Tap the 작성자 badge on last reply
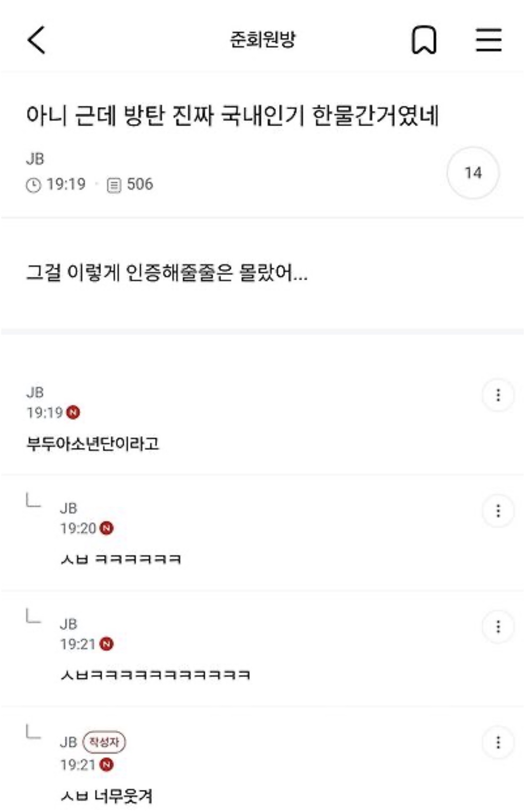 104,742
